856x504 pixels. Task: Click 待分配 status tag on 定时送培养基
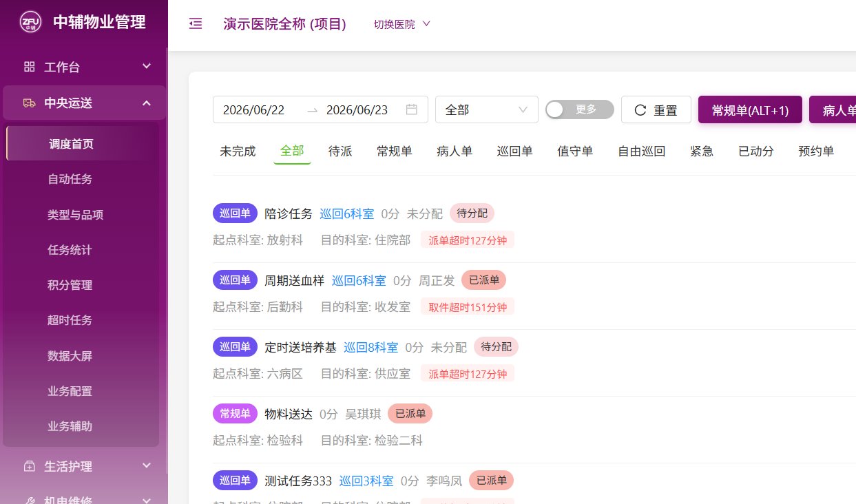pos(496,347)
